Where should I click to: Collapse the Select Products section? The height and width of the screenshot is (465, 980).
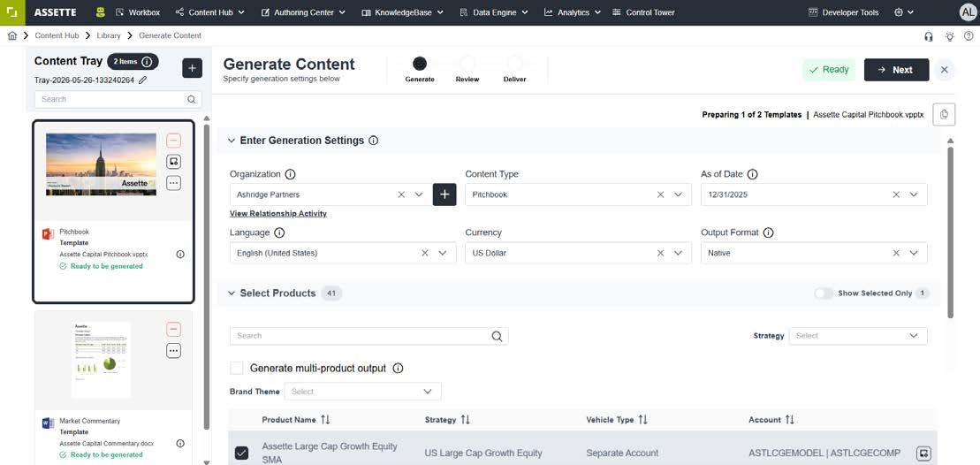click(x=232, y=293)
